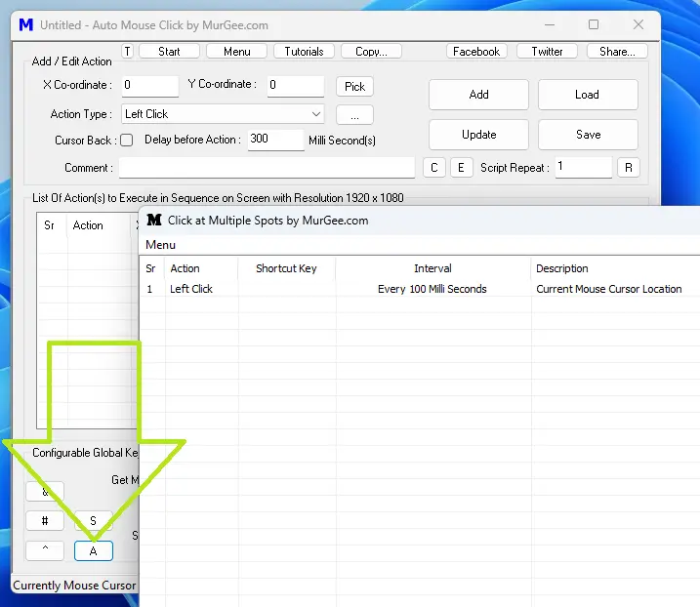Click the Update button
Viewport: 700px width, 607px height.
[x=478, y=135]
